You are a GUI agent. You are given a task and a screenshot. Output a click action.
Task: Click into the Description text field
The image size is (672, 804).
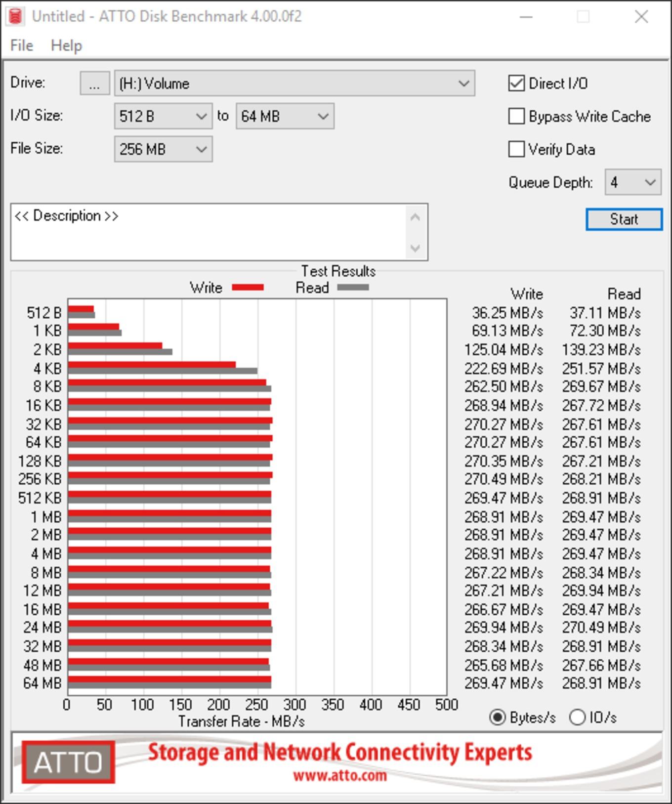tap(208, 232)
